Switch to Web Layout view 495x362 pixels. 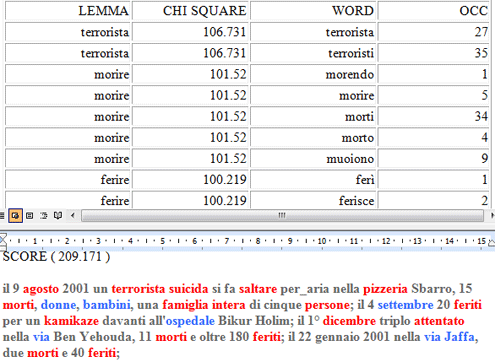(x=15, y=216)
